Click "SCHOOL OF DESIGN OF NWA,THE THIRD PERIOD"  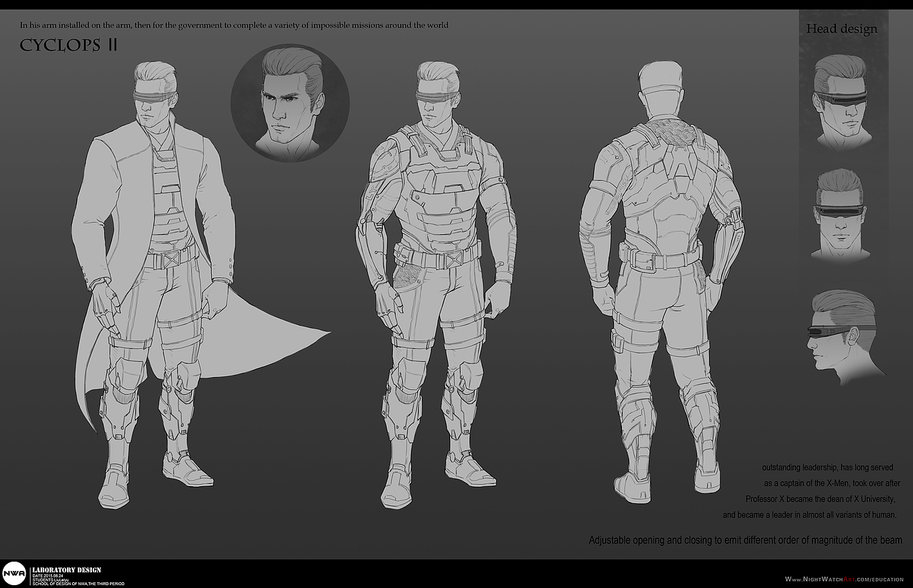(78, 584)
